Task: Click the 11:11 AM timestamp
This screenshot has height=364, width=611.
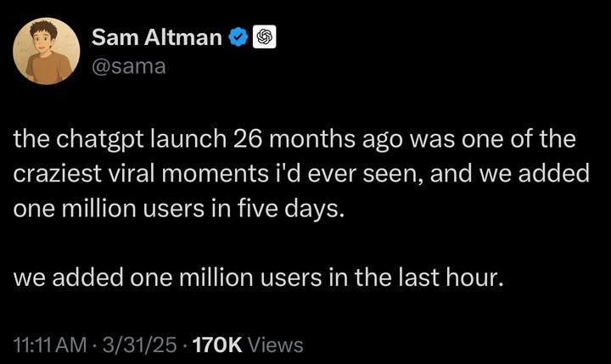Action: [50, 344]
